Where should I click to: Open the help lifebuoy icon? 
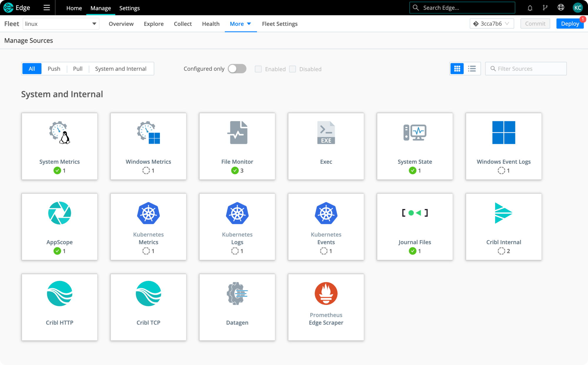(561, 8)
